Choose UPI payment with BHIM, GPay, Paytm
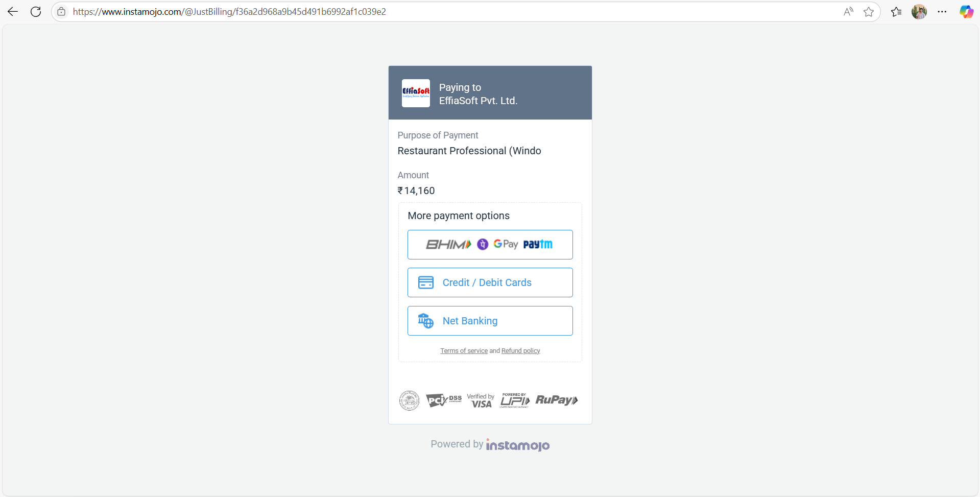Screen dimensions: 980x497 [x=490, y=245]
